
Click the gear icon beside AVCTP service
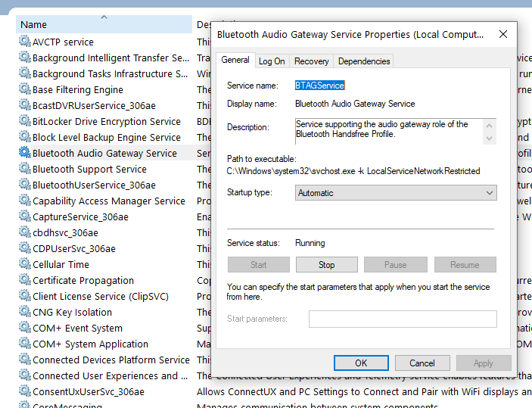pyautogui.click(x=25, y=42)
